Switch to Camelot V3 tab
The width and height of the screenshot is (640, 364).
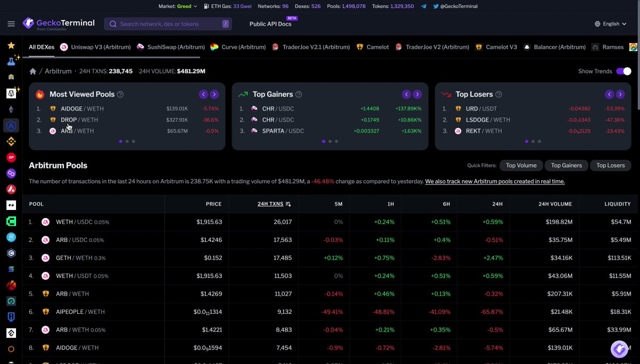click(496, 47)
